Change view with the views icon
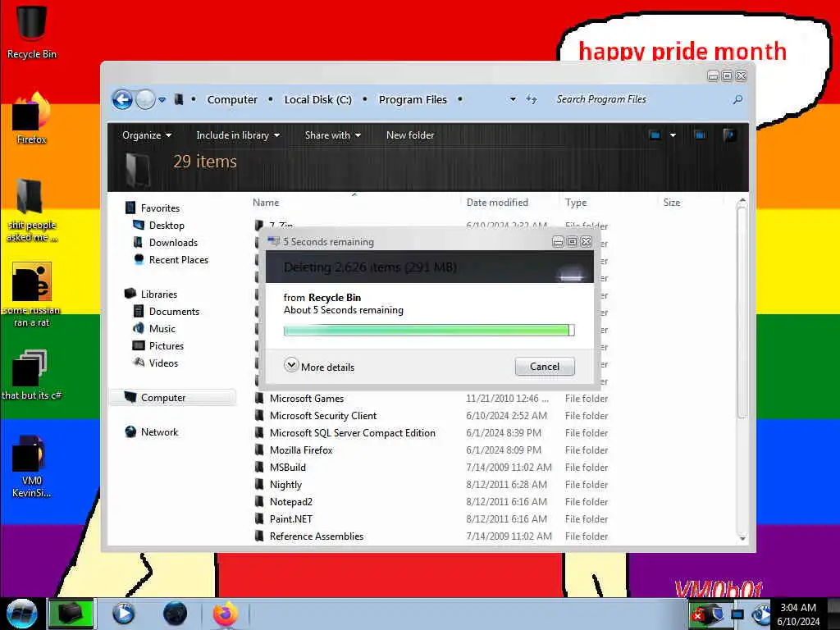 [655, 135]
